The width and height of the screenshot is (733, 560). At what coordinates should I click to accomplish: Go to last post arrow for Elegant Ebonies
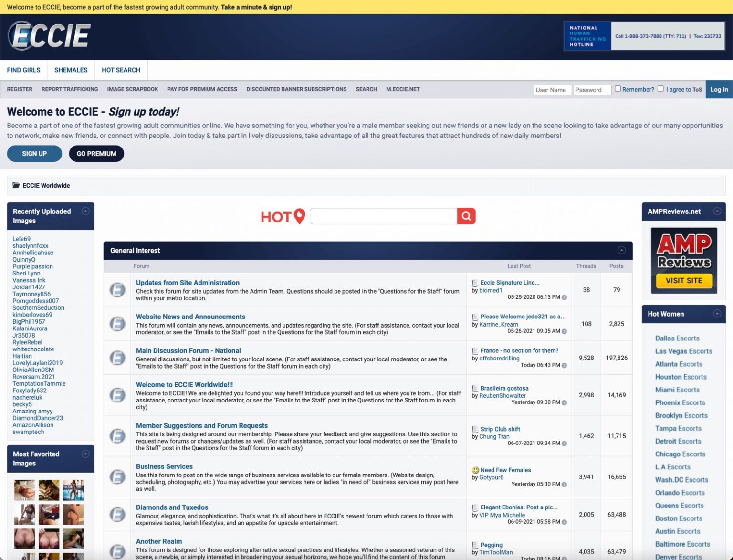pos(565,522)
